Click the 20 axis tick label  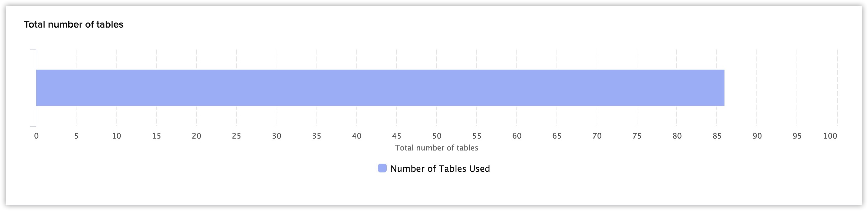tap(196, 136)
